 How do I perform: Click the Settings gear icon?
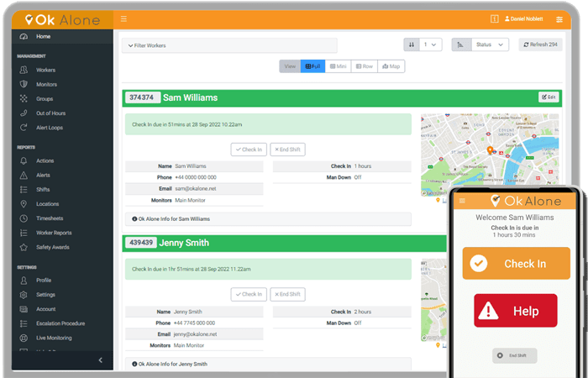[x=24, y=295]
